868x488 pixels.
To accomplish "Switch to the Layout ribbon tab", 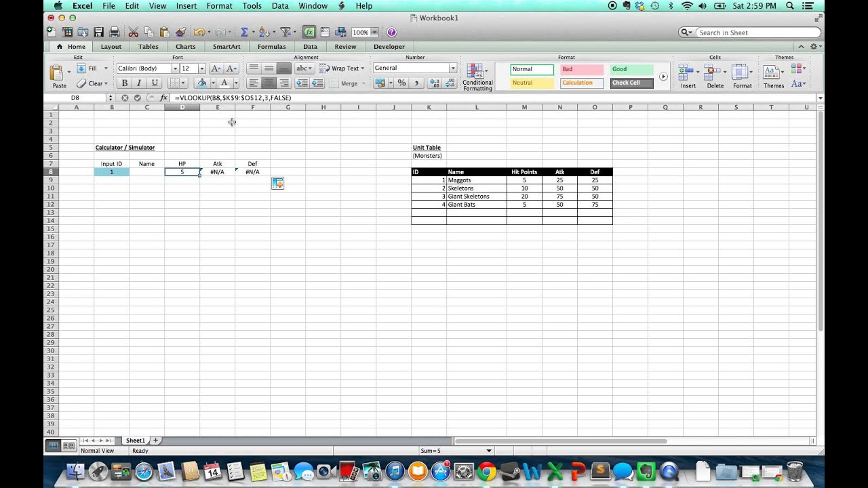I will click(x=111, y=47).
